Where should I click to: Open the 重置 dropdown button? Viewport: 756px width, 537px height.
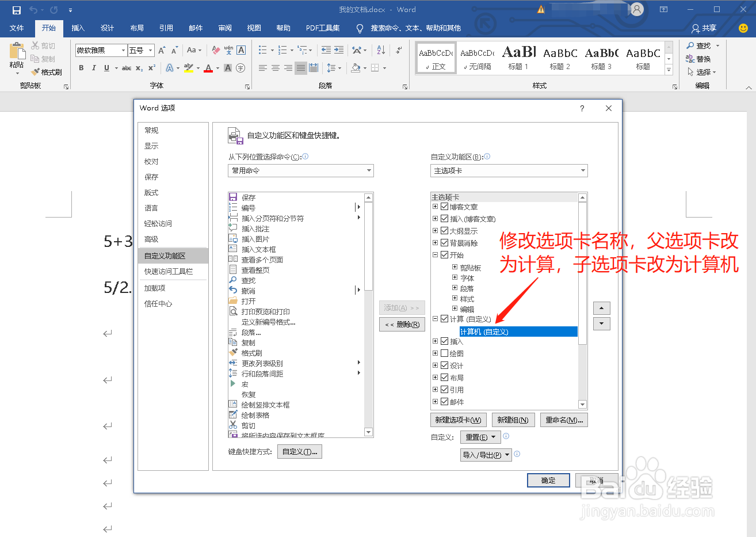pos(480,437)
